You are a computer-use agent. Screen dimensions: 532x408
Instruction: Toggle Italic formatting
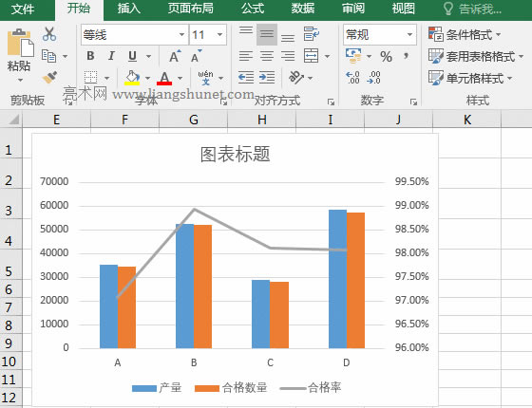click(111, 56)
